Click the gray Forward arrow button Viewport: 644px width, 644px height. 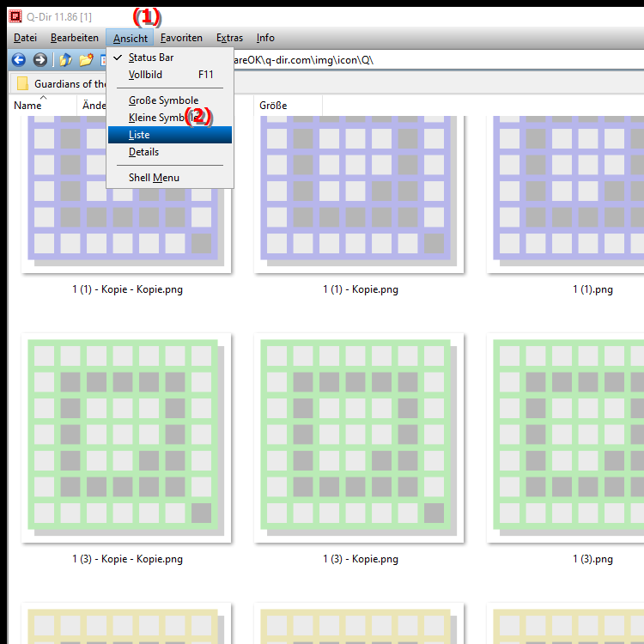tap(39, 60)
